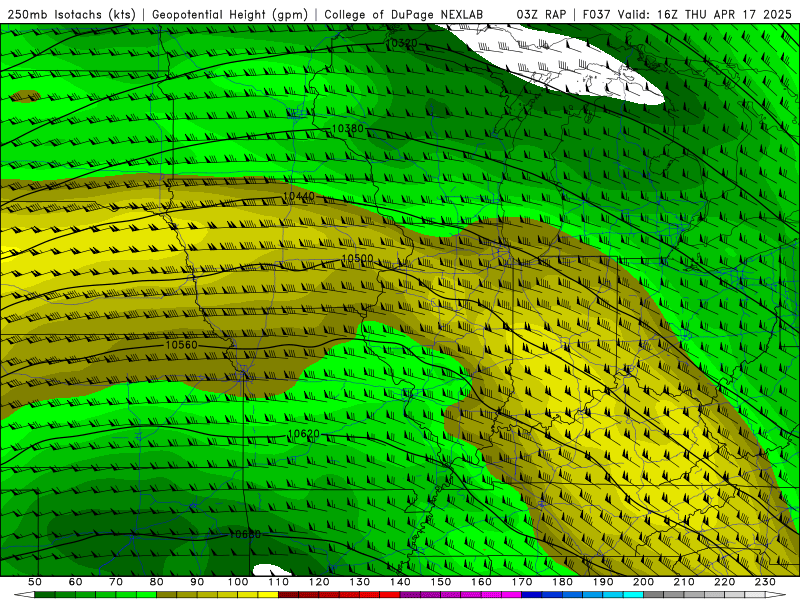Pick the magenta segment just left of 170

pyautogui.click(x=512, y=595)
